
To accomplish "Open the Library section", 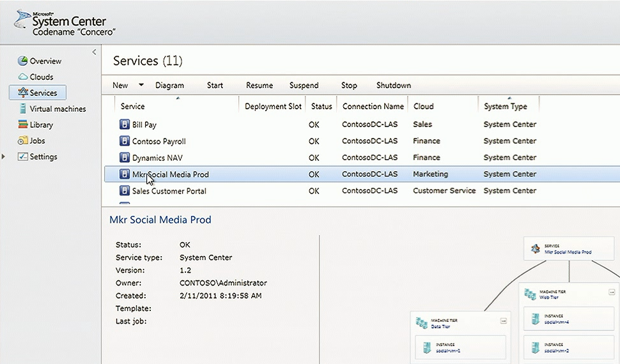I will 41,125.
